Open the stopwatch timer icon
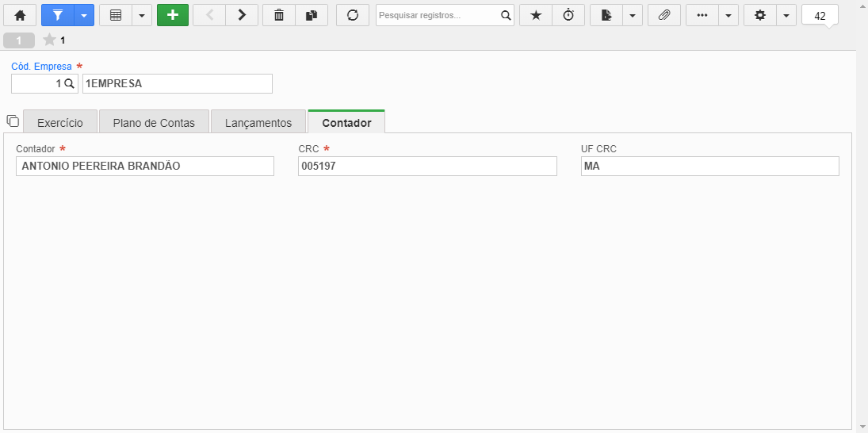 [568, 15]
